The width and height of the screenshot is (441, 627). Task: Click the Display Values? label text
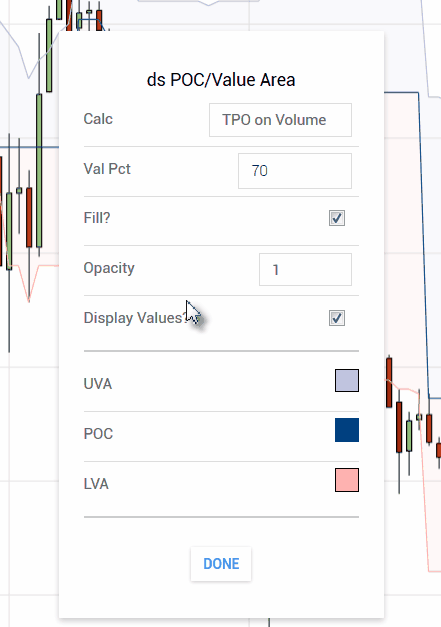[x=135, y=318]
